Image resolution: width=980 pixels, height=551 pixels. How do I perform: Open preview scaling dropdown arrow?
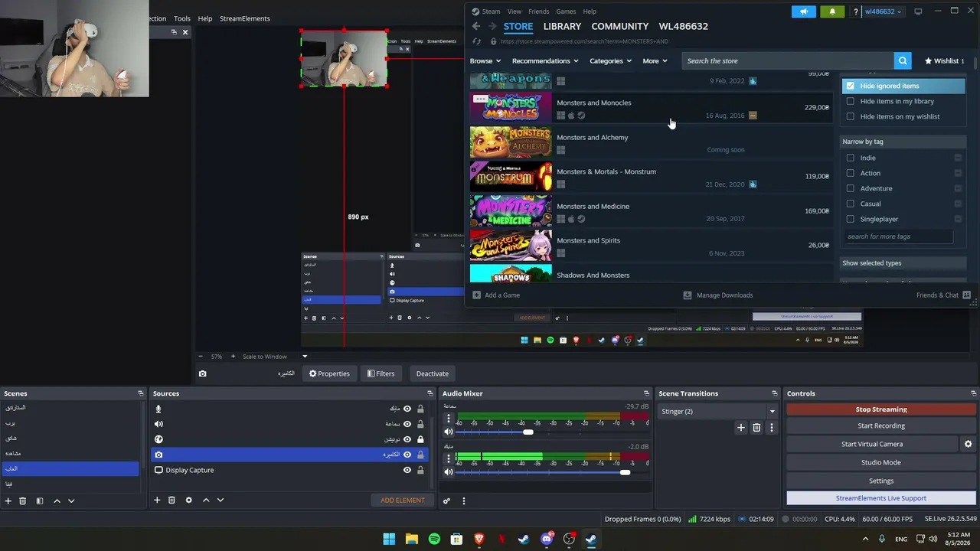coord(305,357)
